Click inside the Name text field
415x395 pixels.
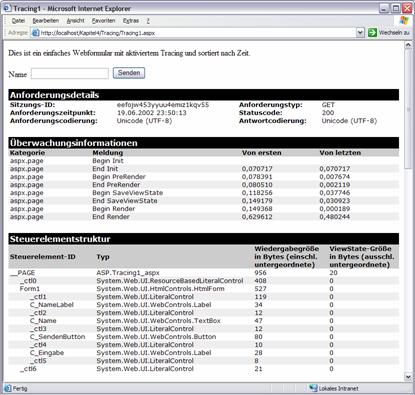70,74
